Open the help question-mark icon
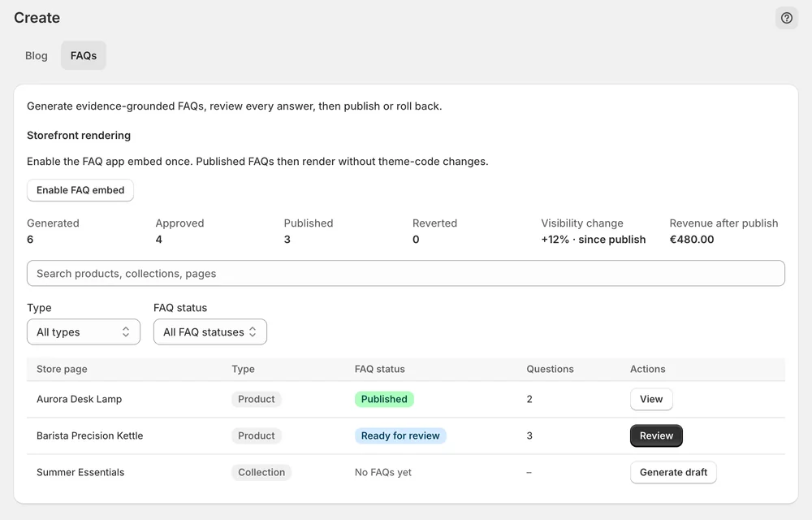Viewport: 812px width, 520px height. 786,18
